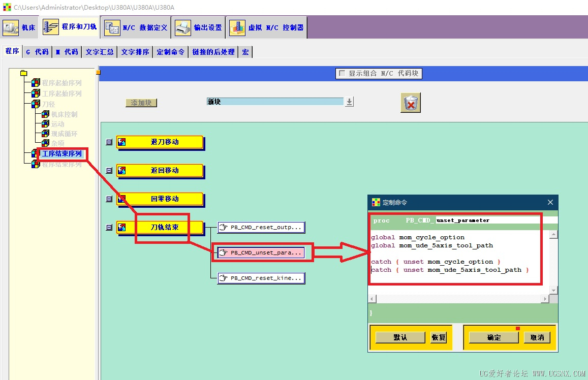Select the 刀径 tree node icon
The image size is (588, 380).
click(x=36, y=104)
